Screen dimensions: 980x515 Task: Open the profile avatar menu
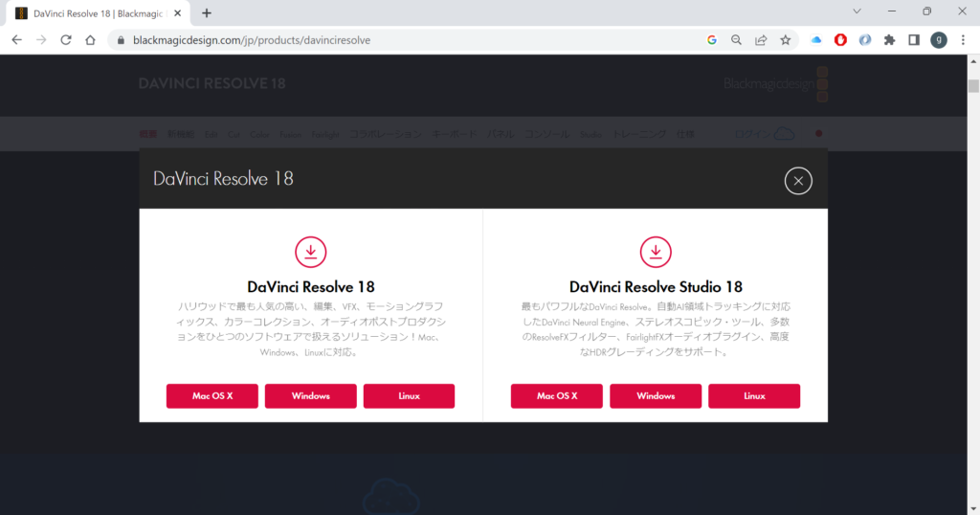[x=939, y=40]
